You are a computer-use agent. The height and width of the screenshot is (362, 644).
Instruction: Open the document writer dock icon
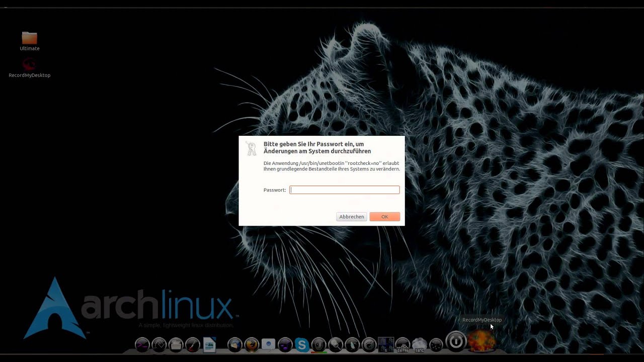209,344
